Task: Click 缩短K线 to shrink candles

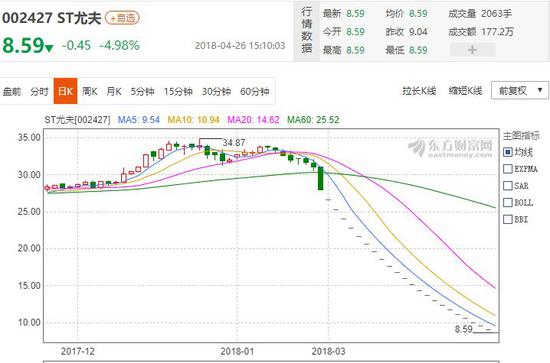Action: [x=465, y=91]
